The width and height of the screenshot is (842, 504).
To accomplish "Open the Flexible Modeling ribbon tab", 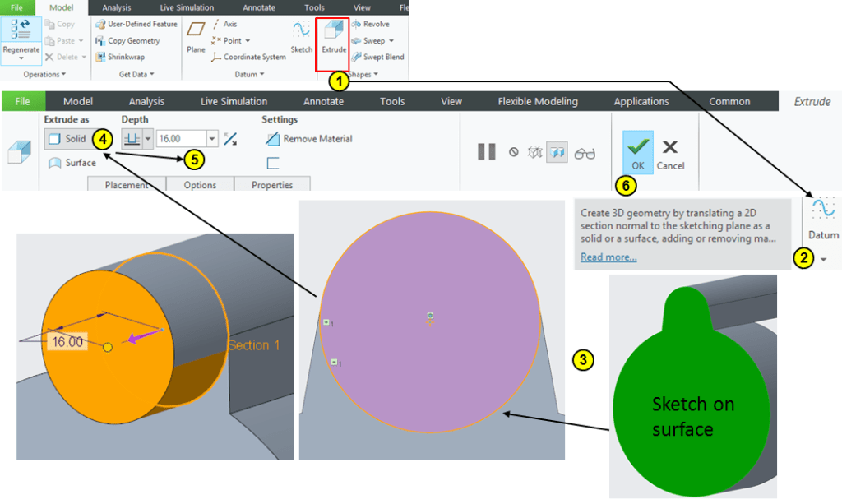I will click(x=537, y=101).
